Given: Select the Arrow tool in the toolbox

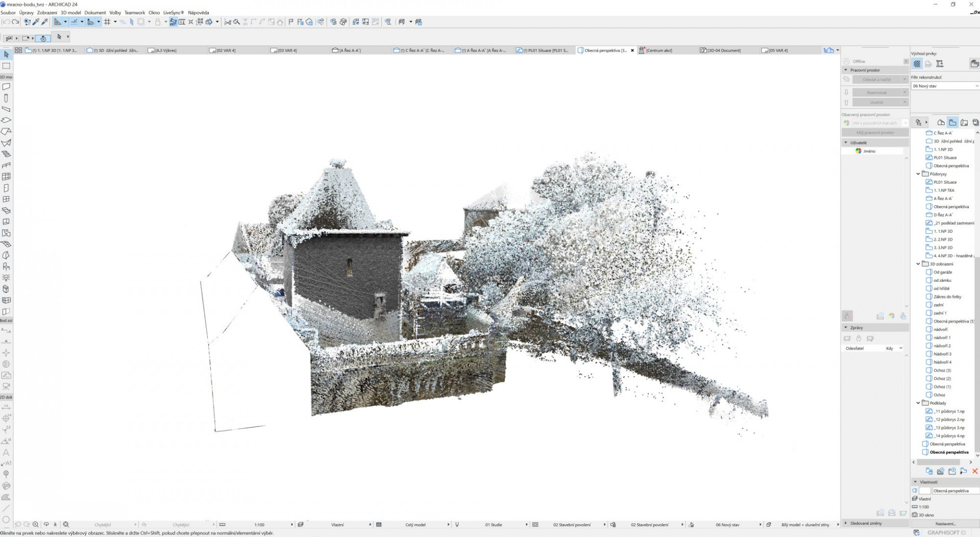Looking at the screenshot, I should click(6, 54).
